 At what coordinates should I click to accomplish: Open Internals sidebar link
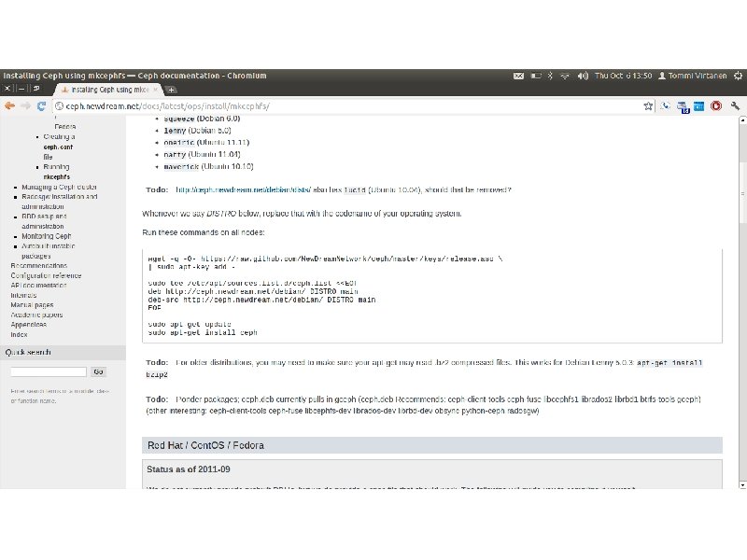tap(23, 295)
